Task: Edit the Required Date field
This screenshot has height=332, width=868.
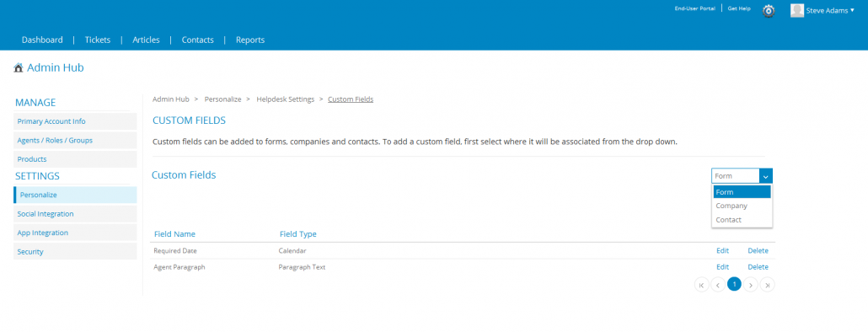Action: click(722, 250)
